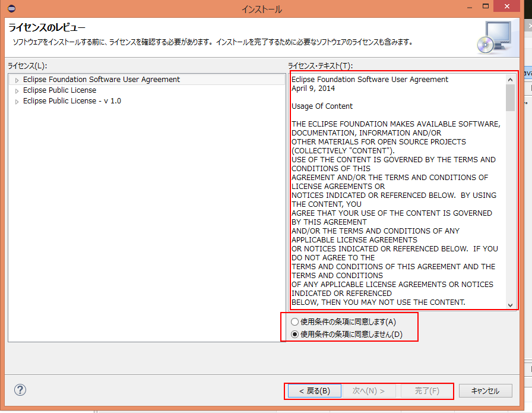Expand Eclipse Foundation Software User Agreement
Screen dimensions: 532x413
click(17, 80)
